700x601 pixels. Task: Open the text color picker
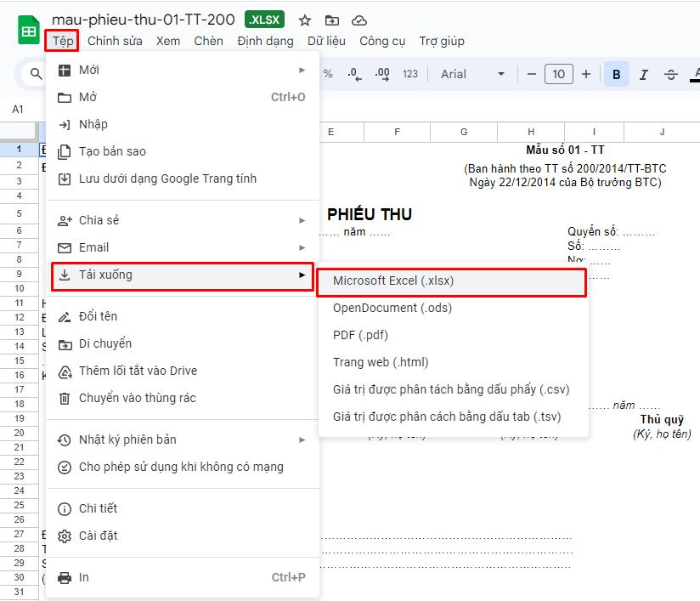tap(695, 74)
